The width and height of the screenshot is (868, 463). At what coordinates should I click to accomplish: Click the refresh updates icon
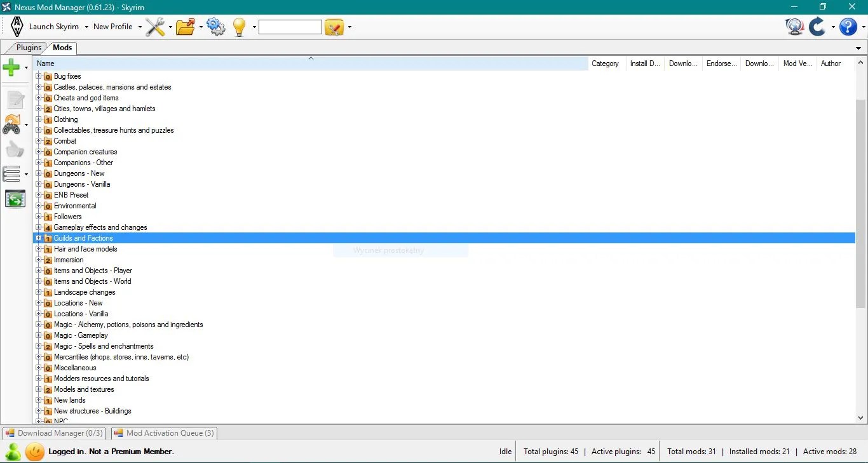[817, 27]
